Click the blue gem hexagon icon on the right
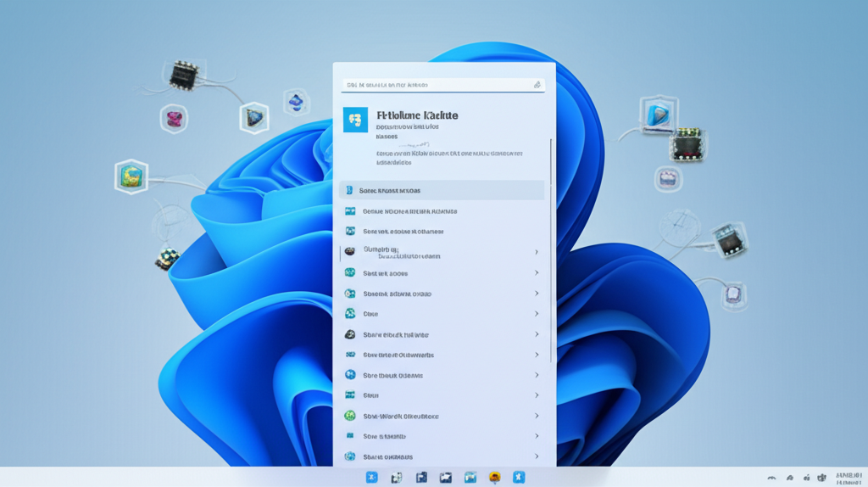868x487 pixels. click(655, 114)
